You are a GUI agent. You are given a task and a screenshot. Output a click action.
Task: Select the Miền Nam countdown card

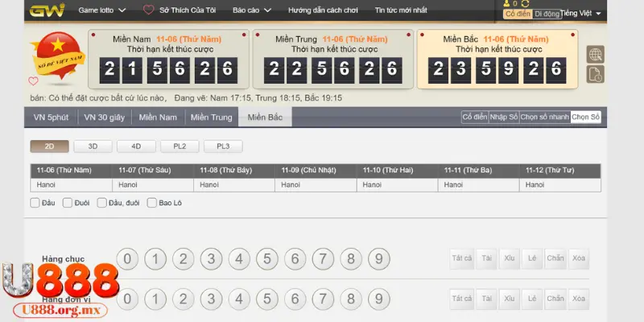[168, 59]
